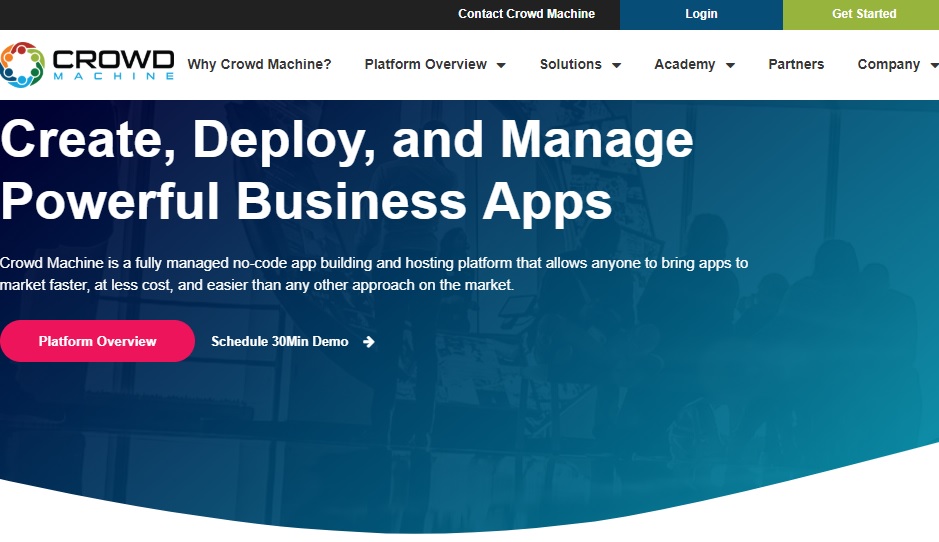Open the Solutions menu item
Viewport: 939px width, 542px height.
click(571, 64)
